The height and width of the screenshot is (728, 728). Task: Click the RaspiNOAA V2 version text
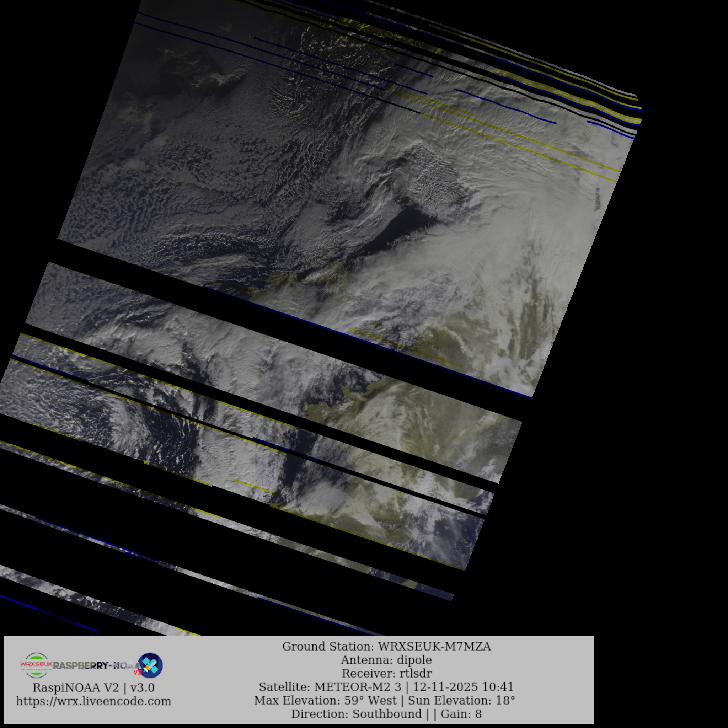coord(93,688)
